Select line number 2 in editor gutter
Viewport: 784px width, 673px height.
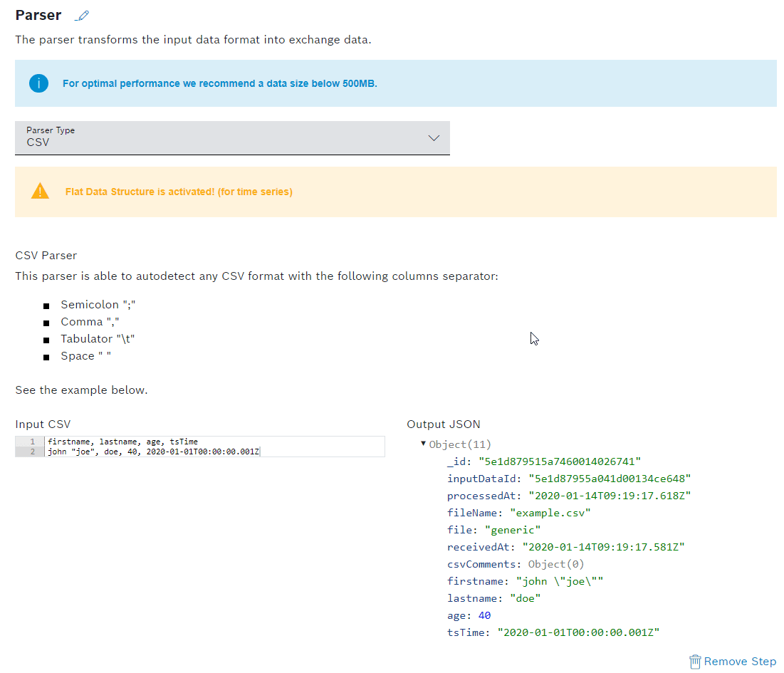pos(33,452)
